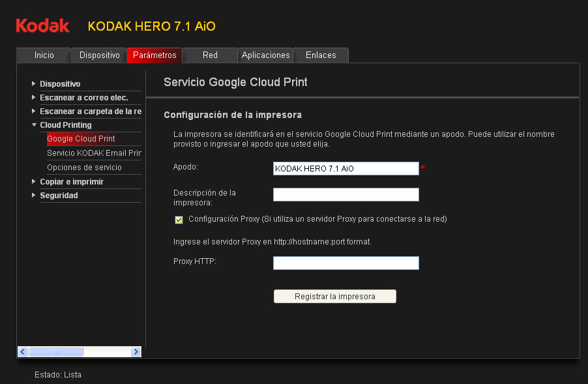Open the Seguridad sidebar section
The height and width of the screenshot is (384, 588).
point(59,196)
